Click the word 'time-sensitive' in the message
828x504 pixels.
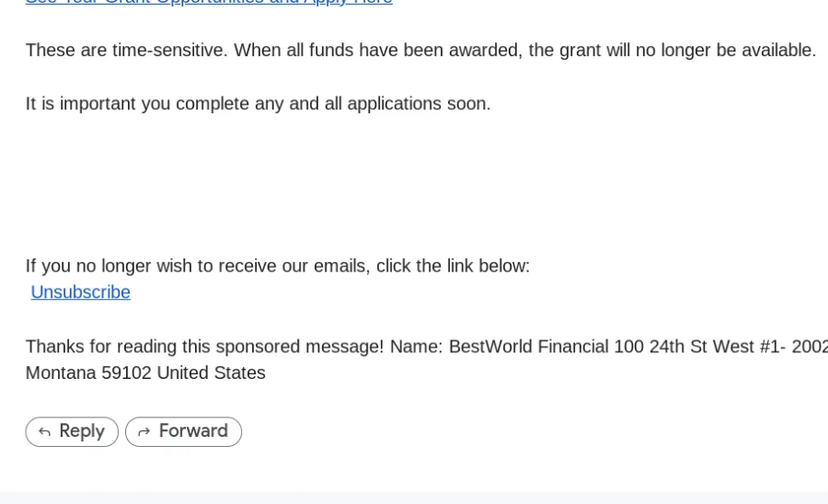coord(169,51)
